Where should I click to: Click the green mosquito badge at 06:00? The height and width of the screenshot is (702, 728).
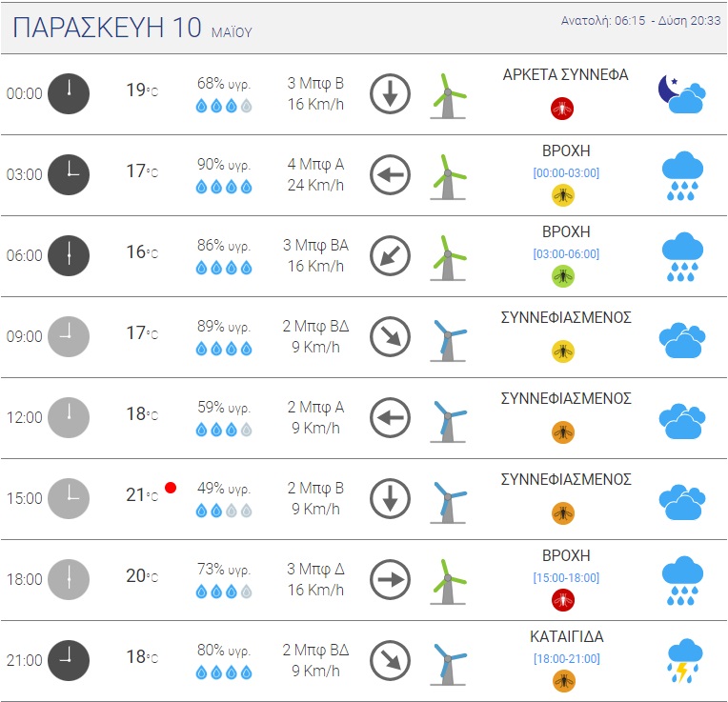coord(563,276)
